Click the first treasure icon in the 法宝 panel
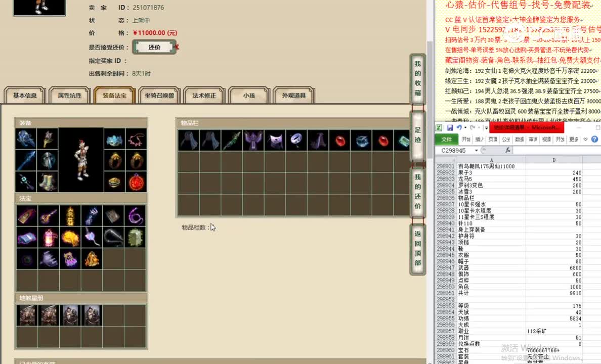This screenshot has height=364, width=601. 26,215
